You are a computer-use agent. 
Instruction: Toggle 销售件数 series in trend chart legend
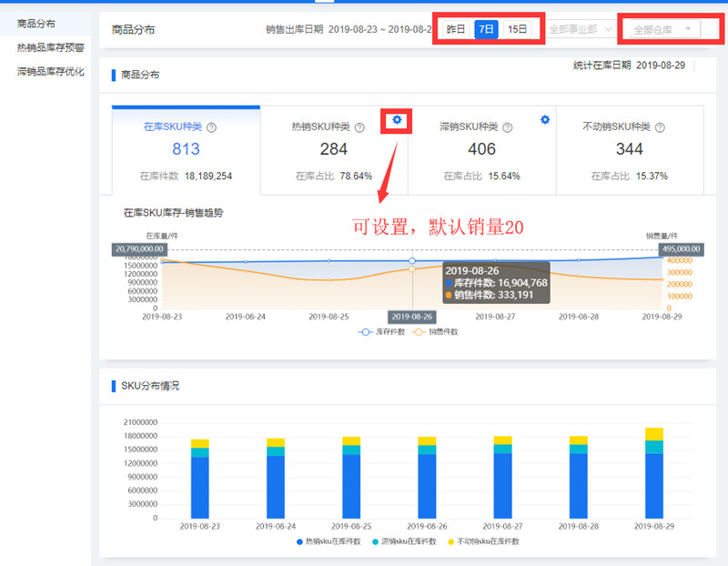(437, 332)
